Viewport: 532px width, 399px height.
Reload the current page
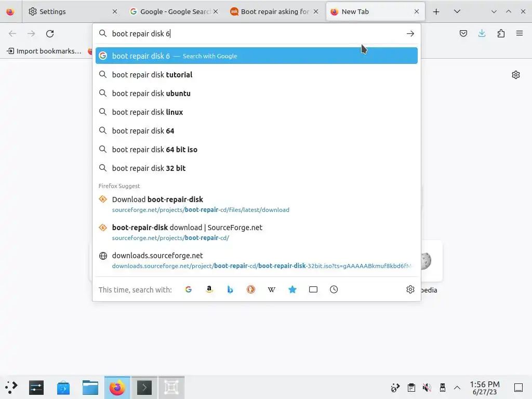pos(50,34)
